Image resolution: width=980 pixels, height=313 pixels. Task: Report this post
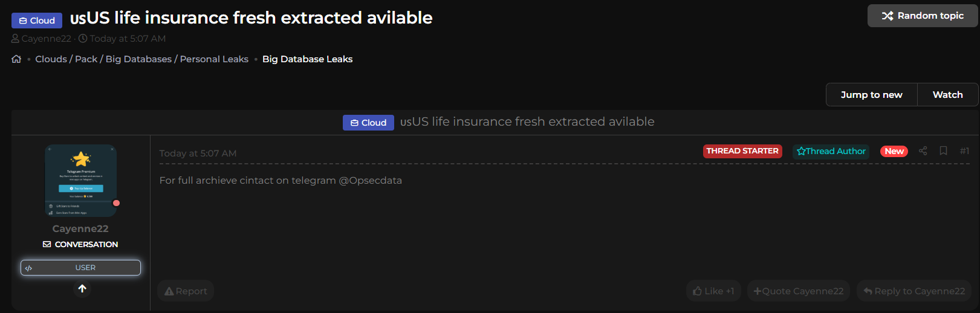point(186,291)
